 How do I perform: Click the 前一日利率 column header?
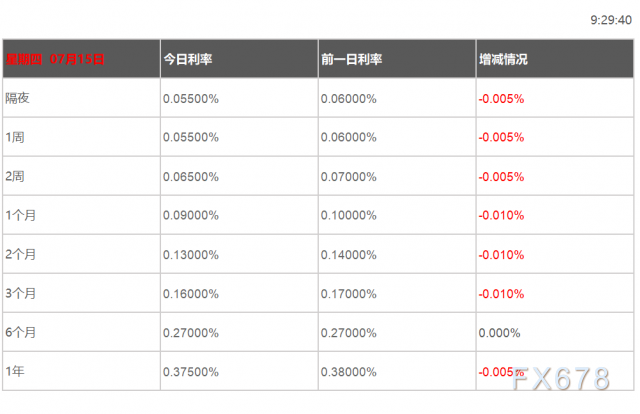click(351, 60)
